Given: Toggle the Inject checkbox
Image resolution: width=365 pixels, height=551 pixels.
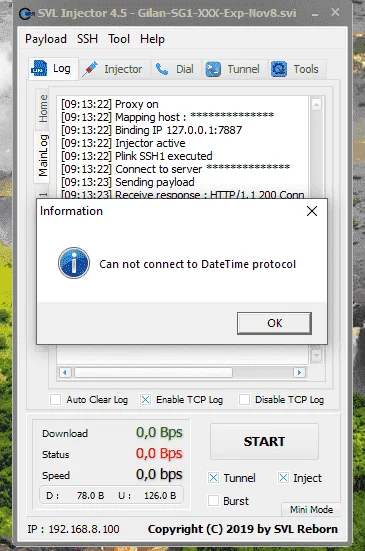Looking at the screenshot, I should [x=283, y=478].
